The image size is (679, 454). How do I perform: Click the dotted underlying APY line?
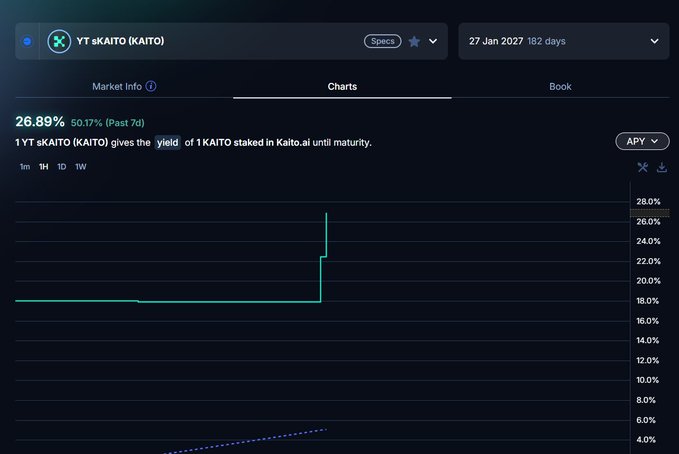coord(245,441)
